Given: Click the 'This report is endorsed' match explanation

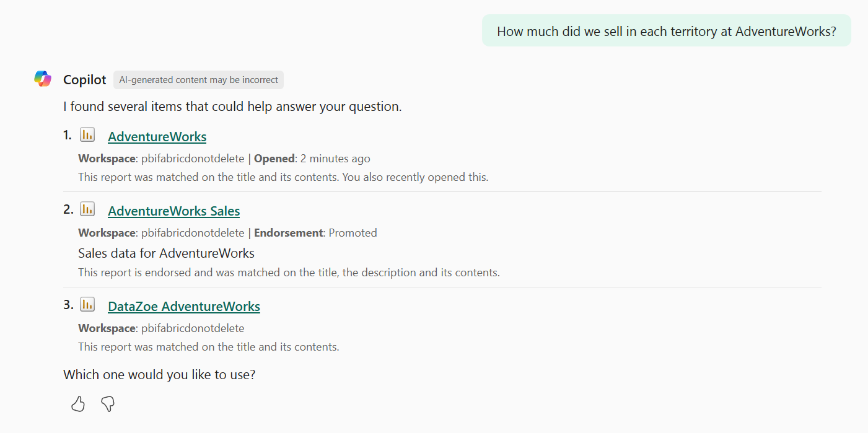Looking at the screenshot, I should [x=289, y=273].
